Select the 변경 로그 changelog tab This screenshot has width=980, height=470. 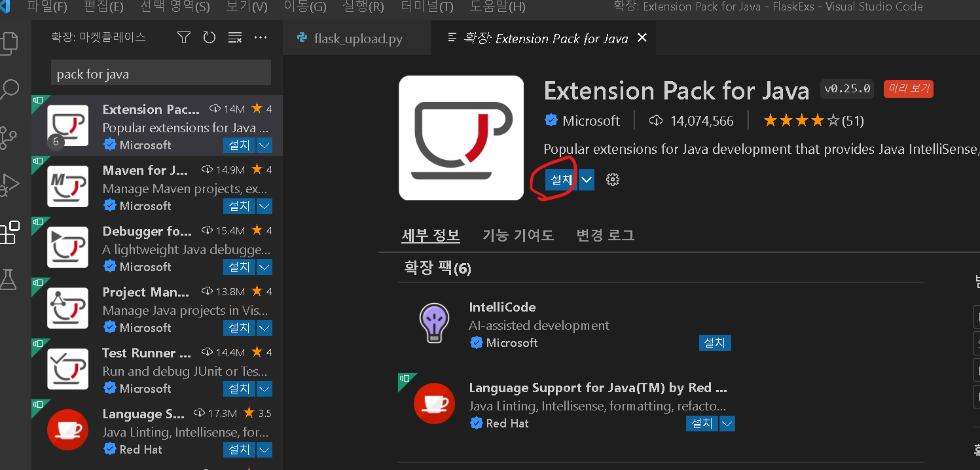click(x=605, y=236)
